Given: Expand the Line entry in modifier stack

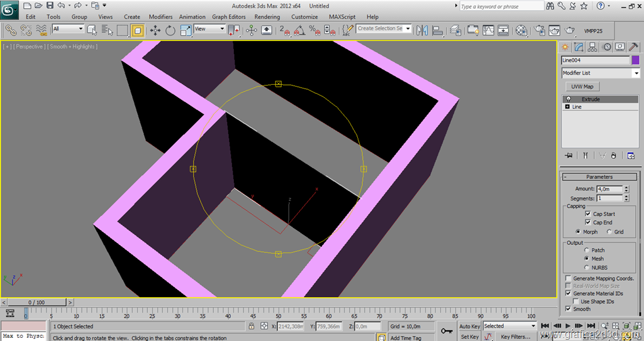Looking at the screenshot, I should tap(568, 107).
